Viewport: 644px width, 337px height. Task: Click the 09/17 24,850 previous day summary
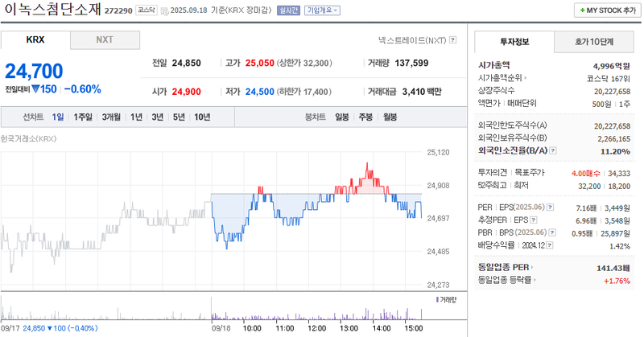point(49,328)
